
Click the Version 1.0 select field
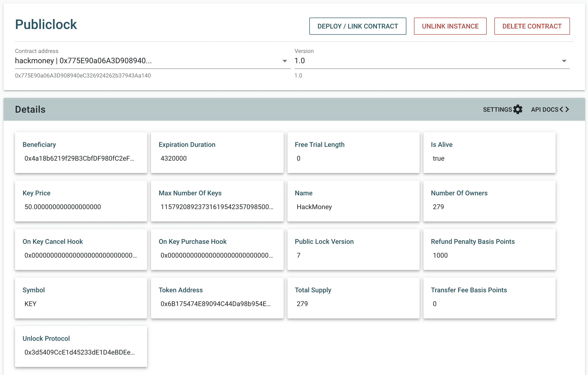425,61
